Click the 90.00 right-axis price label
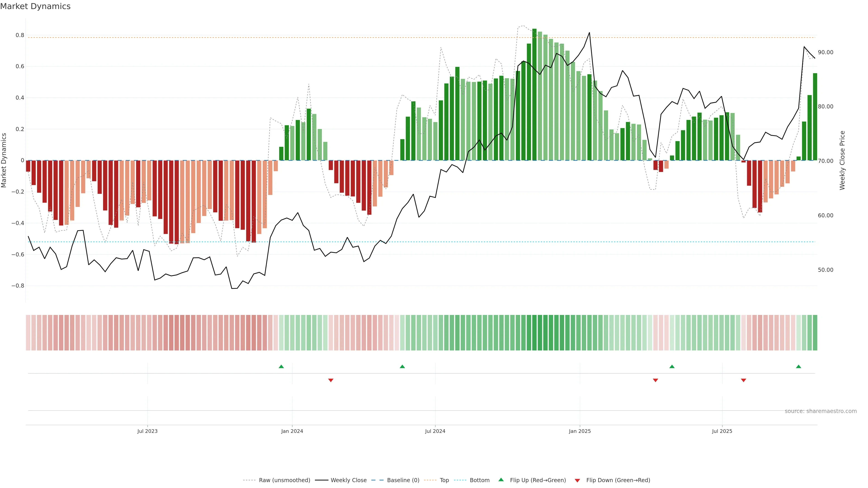This screenshot has width=868, height=488. point(825,52)
